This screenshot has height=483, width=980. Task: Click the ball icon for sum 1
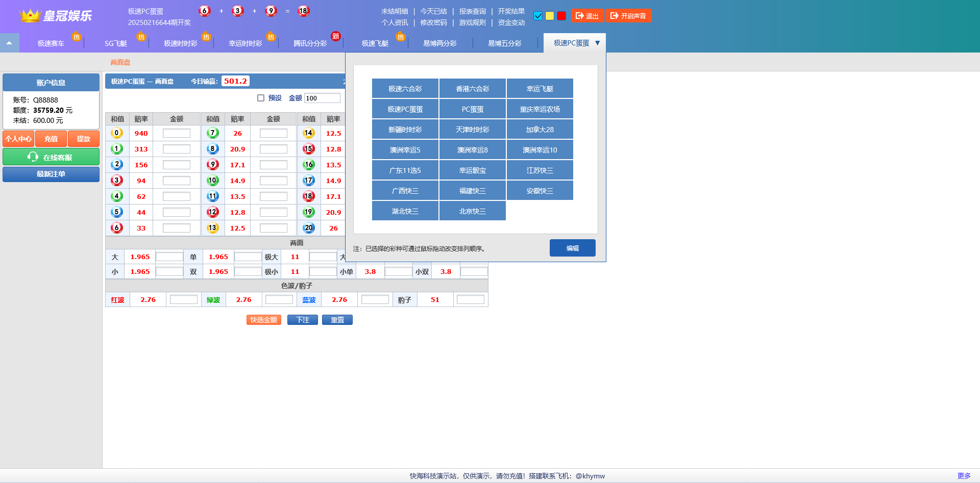point(117,149)
